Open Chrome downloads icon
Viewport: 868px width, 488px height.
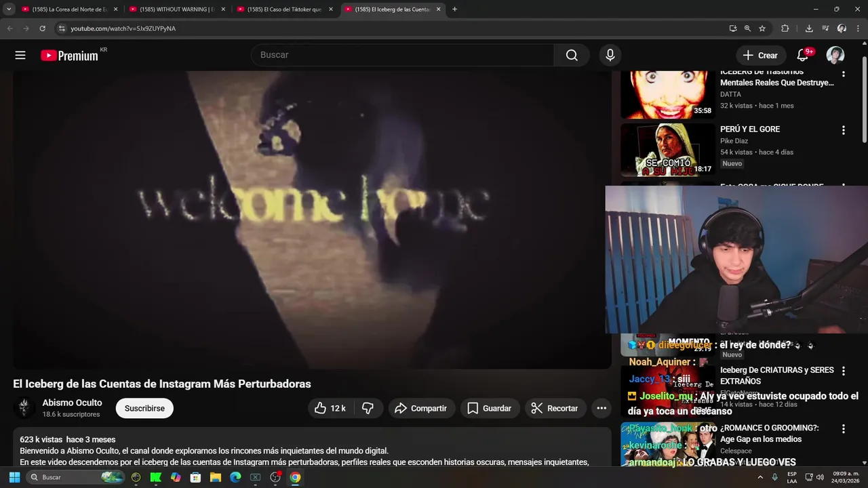tap(809, 28)
